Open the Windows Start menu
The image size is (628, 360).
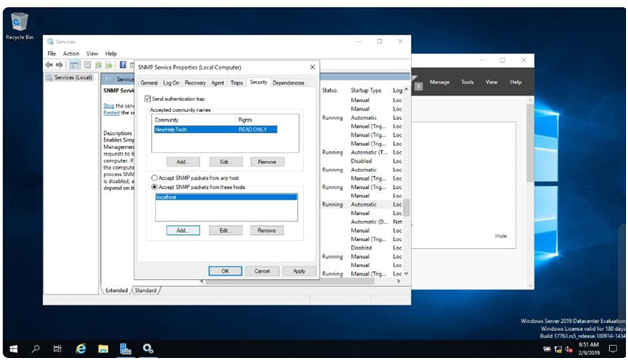tap(13, 349)
